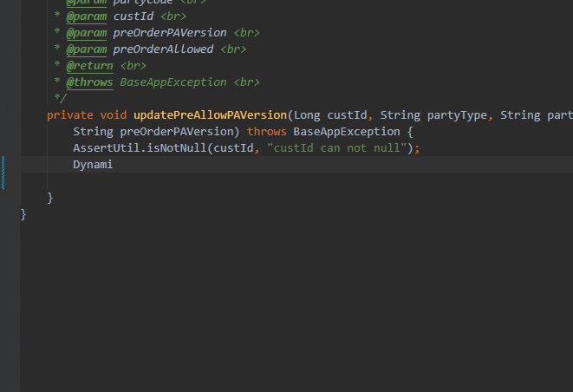Click the "custId can not null" string literal
Screen dimensions: 573x392
coord(340,148)
